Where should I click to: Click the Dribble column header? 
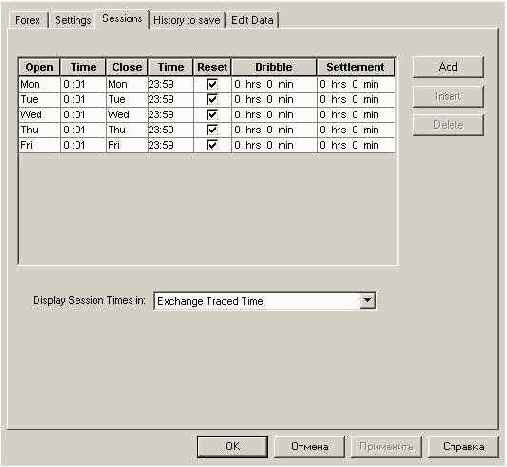click(x=274, y=67)
